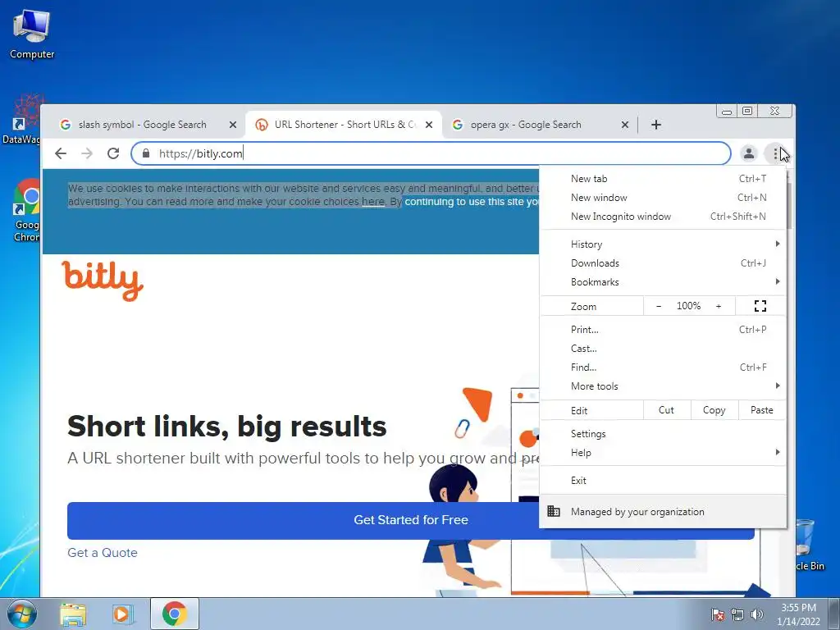The image size is (840, 630).
Task: Choose New tab from menu
Action: [x=663, y=178]
